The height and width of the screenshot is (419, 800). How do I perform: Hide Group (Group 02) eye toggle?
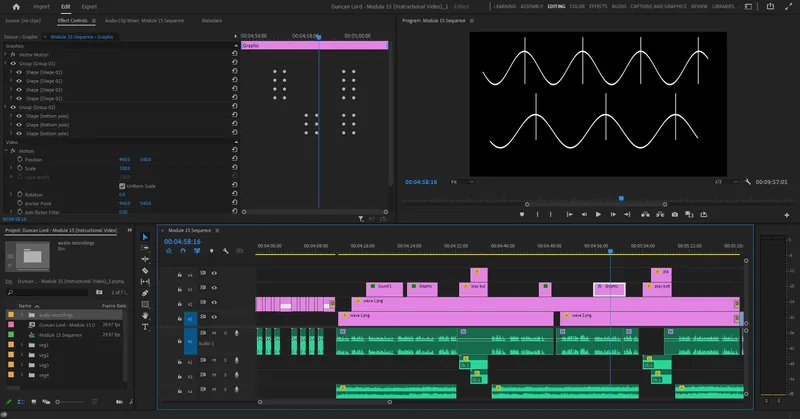tap(13, 108)
